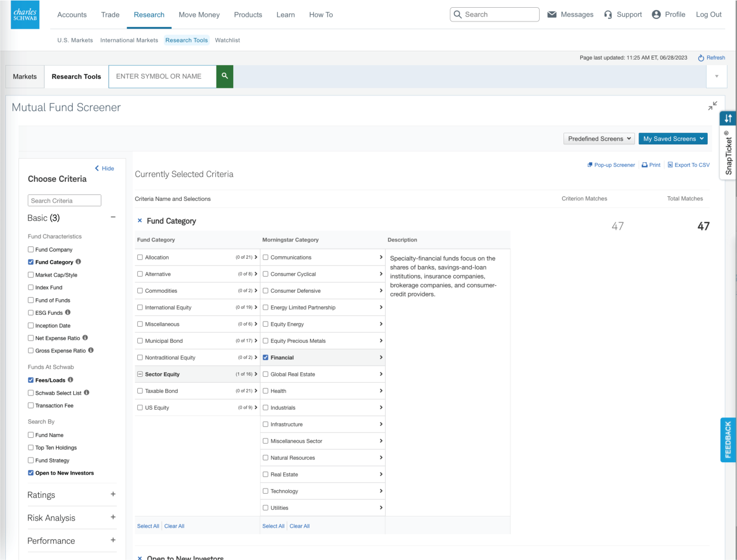Open the Feedback side tab
This screenshot has height=560, width=737.
click(728, 440)
